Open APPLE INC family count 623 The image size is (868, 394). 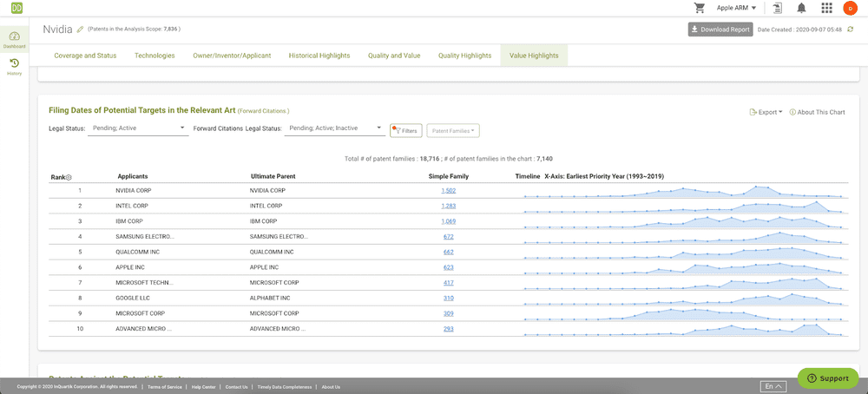[449, 267]
